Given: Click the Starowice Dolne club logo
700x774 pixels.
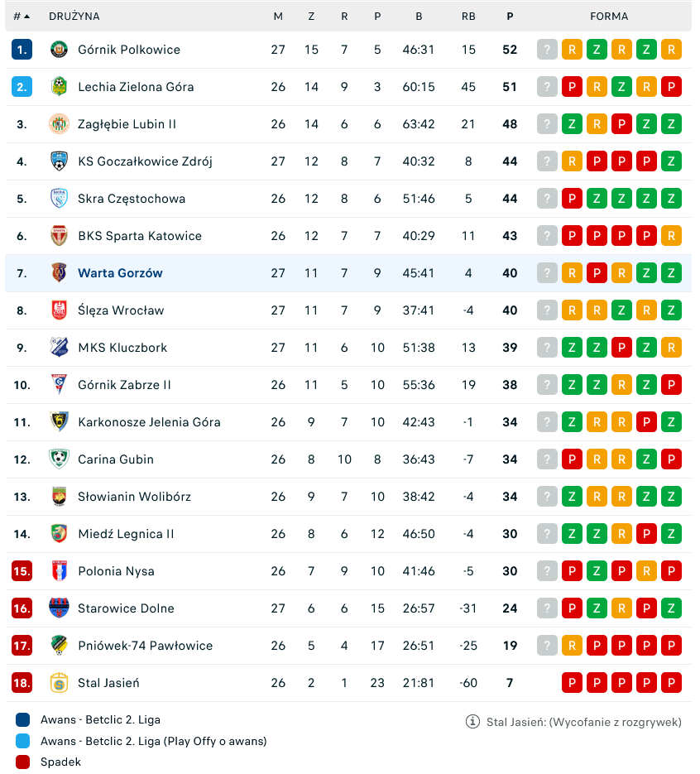Looking at the screenshot, I should [59, 608].
